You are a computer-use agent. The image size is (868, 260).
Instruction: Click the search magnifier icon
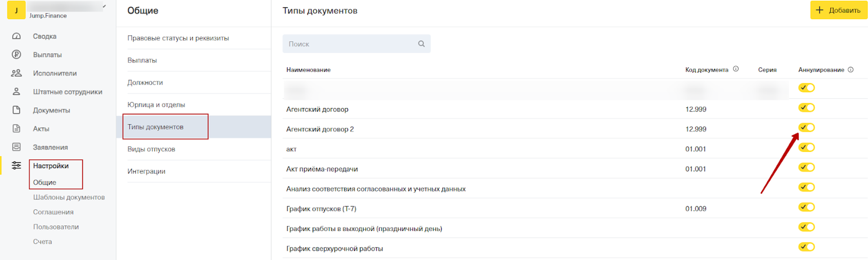click(x=421, y=44)
